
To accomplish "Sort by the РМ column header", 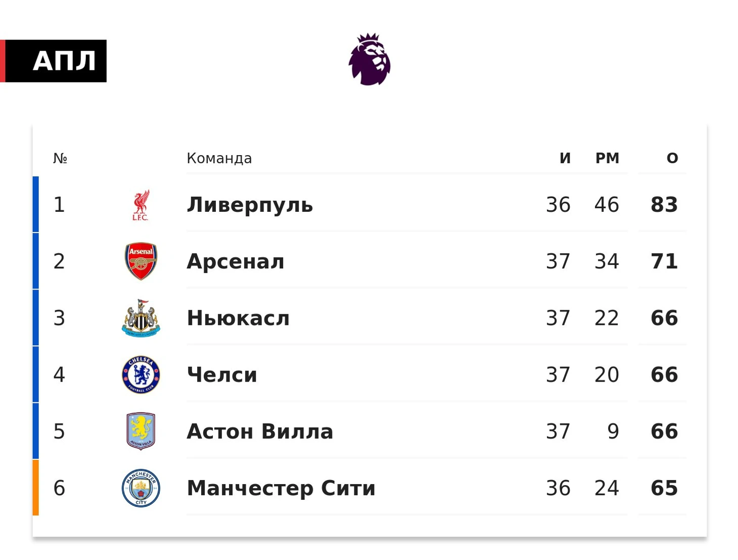I will click(607, 158).
